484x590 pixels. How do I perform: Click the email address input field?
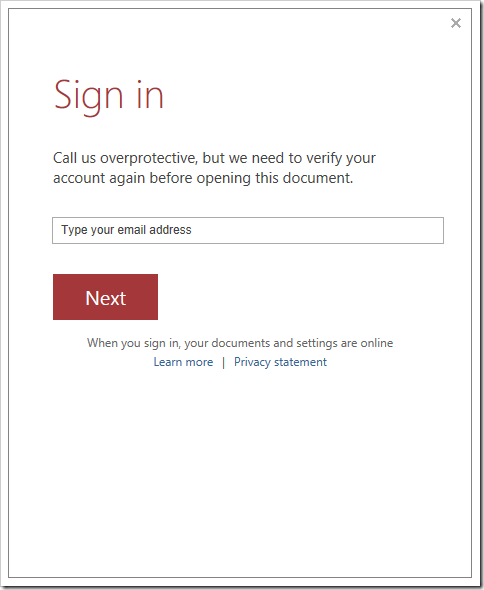tap(248, 230)
